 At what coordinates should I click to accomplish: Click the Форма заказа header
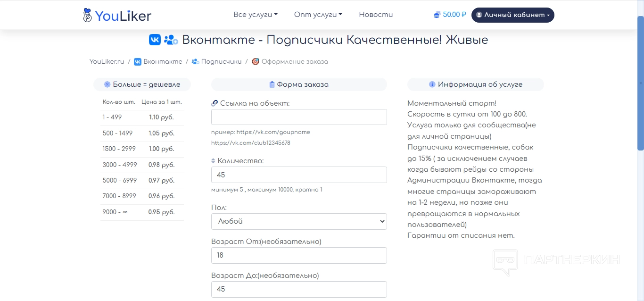(x=299, y=84)
